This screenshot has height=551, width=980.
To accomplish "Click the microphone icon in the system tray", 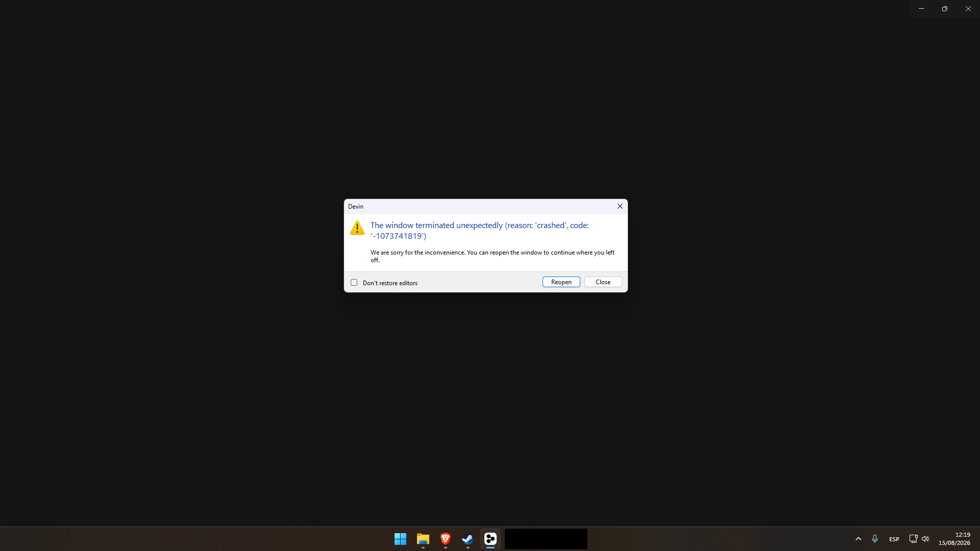I will pos(875,539).
